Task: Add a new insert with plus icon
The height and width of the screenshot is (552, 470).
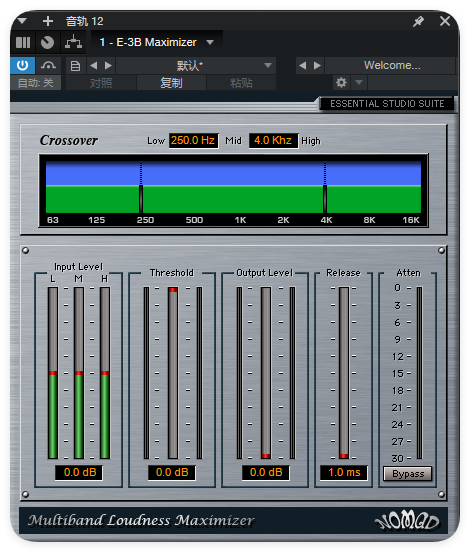Action: (x=48, y=21)
